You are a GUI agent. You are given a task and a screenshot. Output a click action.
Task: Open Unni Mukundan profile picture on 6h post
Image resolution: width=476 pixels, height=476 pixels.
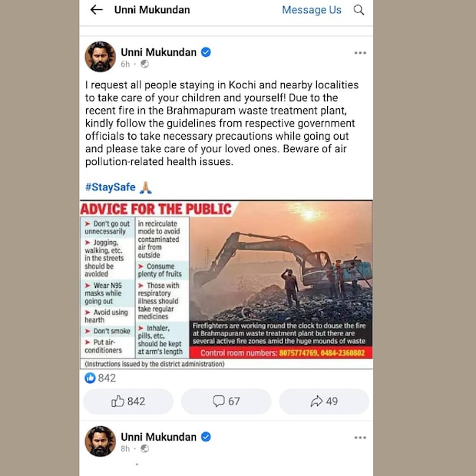100,57
